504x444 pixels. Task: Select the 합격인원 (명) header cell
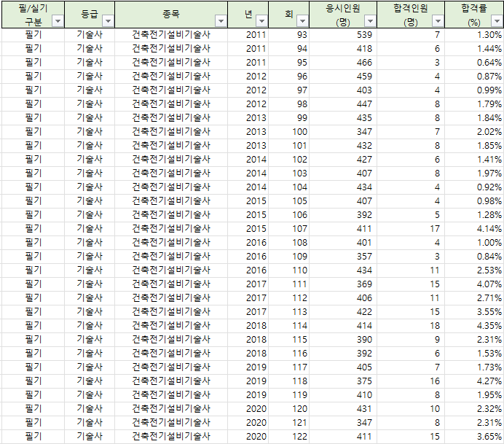click(x=411, y=15)
